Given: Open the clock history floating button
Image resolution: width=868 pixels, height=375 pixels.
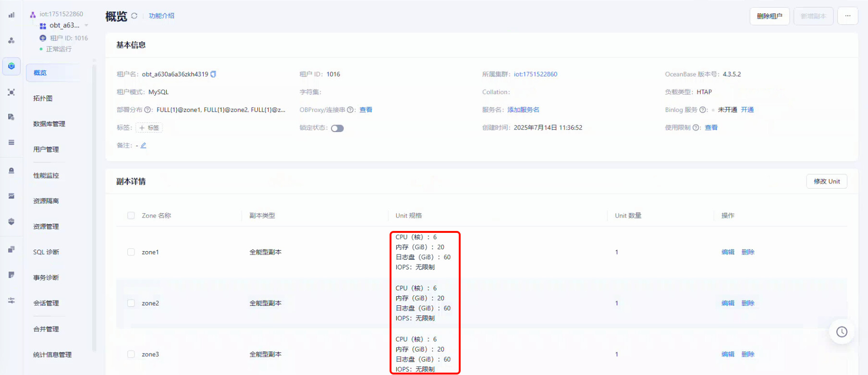Looking at the screenshot, I should pyautogui.click(x=842, y=332).
